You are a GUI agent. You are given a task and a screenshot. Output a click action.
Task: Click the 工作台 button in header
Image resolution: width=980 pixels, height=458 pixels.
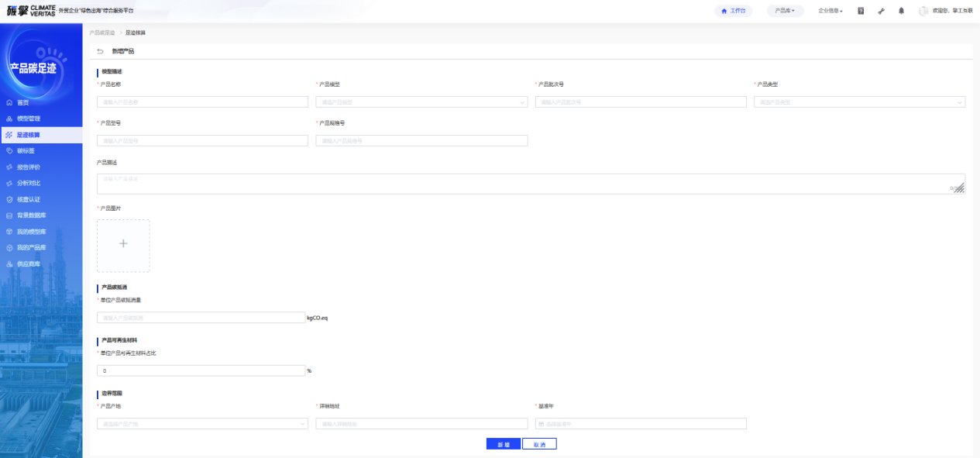[733, 11]
